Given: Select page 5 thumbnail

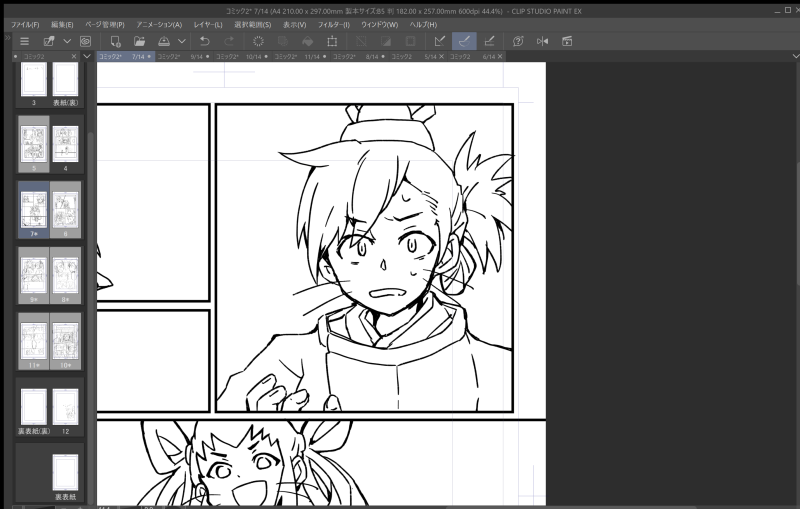Looking at the screenshot, I should 34,144.
